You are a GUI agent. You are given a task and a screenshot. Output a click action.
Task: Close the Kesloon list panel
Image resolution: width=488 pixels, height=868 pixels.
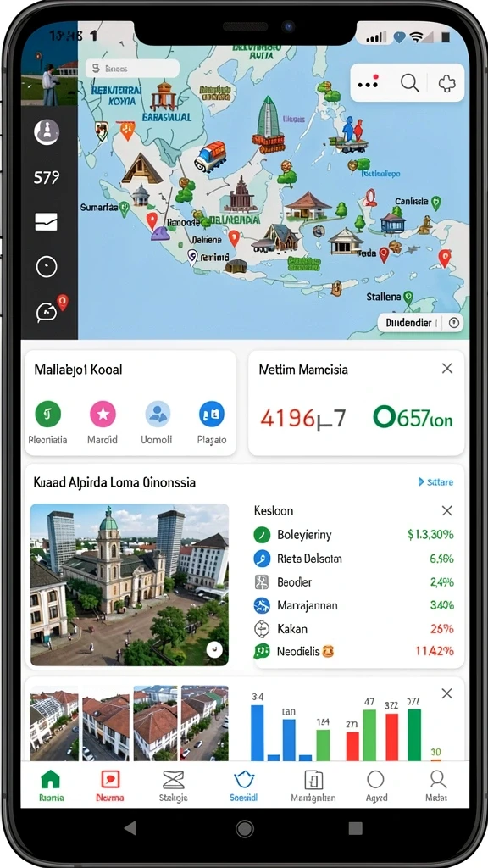(447, 510)
